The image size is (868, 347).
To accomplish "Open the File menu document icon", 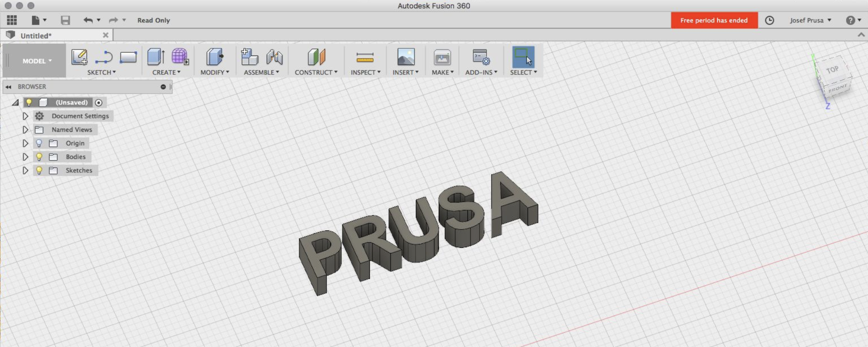I will point(35,20).
